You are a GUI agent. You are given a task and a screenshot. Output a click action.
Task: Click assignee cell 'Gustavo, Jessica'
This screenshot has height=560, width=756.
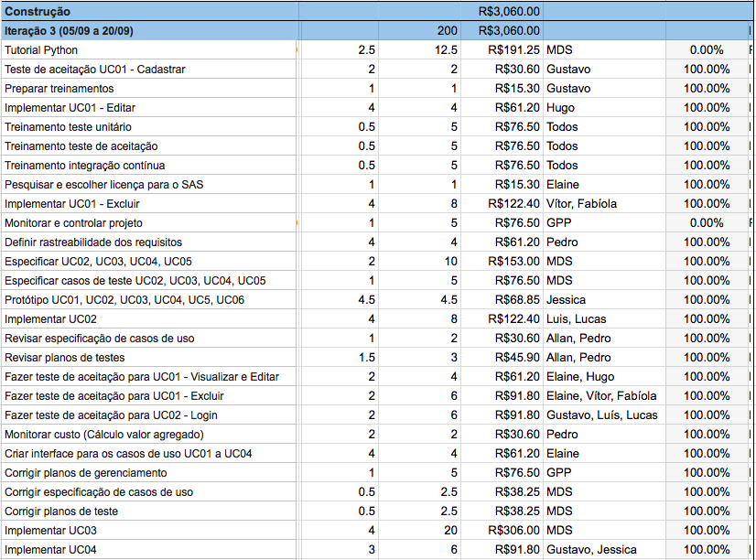[x=605, y=550]
